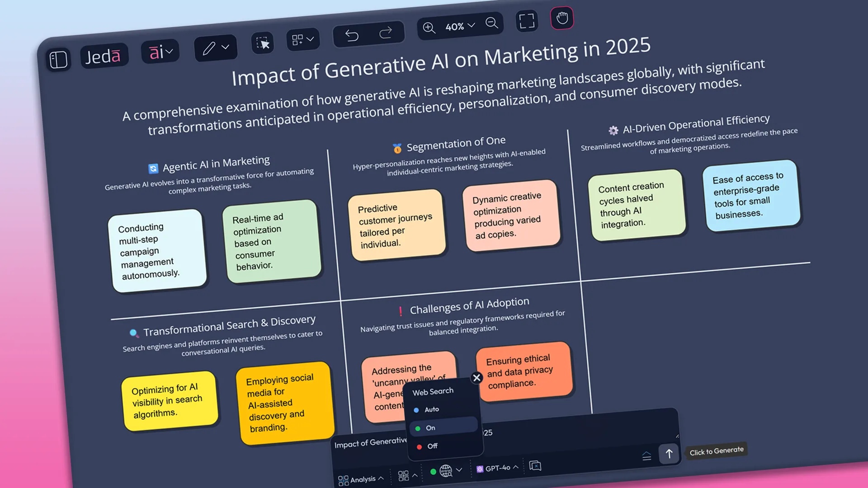
Task: Open the ai dropdown beside the Jeda logo
Action: (160, 52)
